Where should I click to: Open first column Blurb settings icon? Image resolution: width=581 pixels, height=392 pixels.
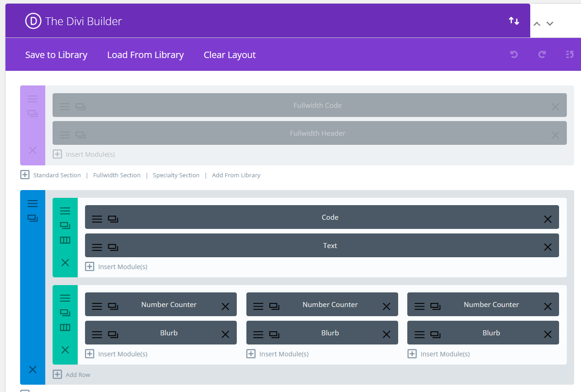coord(97,334)
